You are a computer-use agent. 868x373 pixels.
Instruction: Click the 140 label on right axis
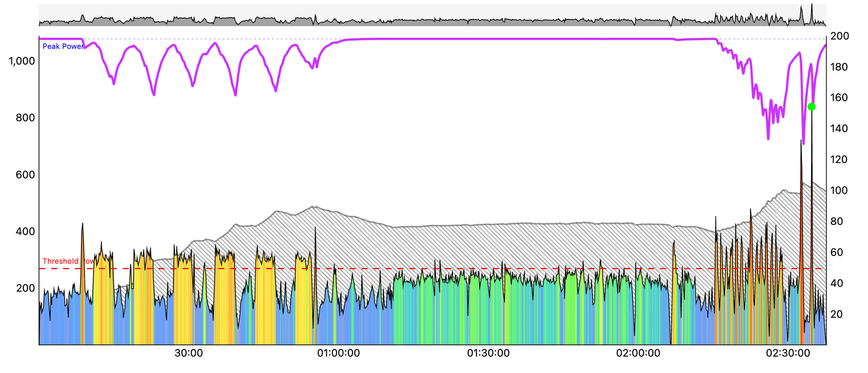(839, 128)
